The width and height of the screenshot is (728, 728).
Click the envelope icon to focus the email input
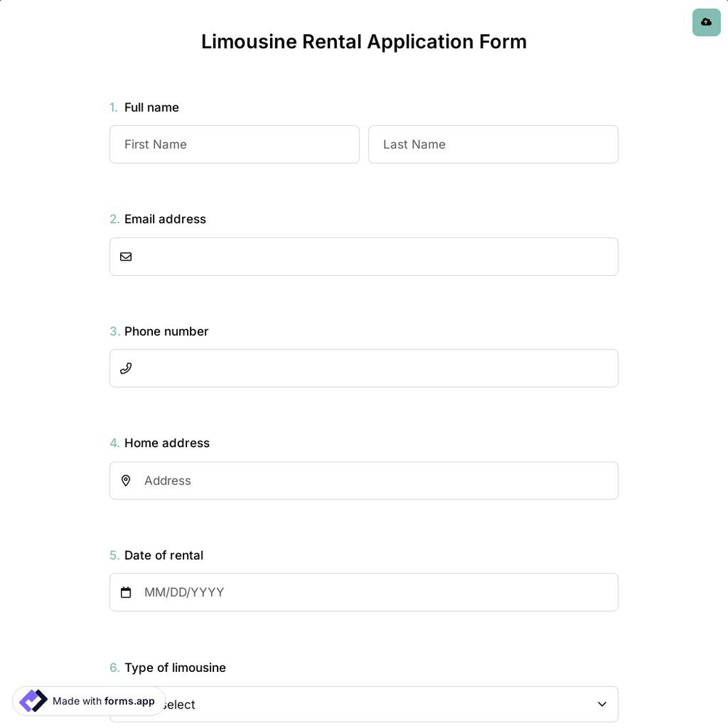click(126, 256)
